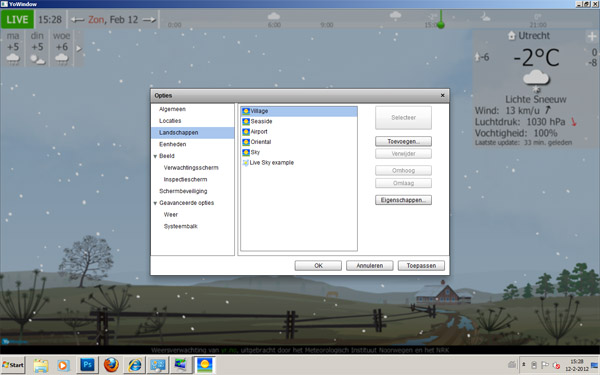Open Photoshop from the taskbar
The width and height of the screenshot is (600, 375).
(x=87, y=365)
